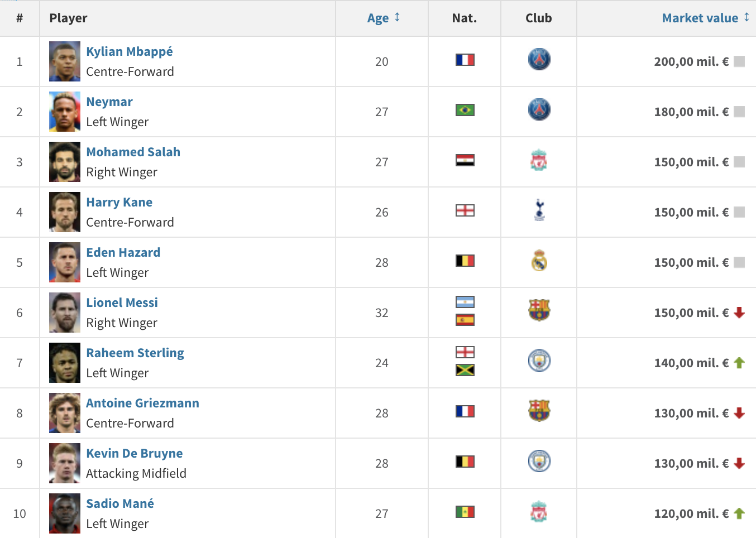The width and height of the screenshot is (756, 538).
Task: Click the Senegal flag in Mané's row
Action: pos(465,512)
